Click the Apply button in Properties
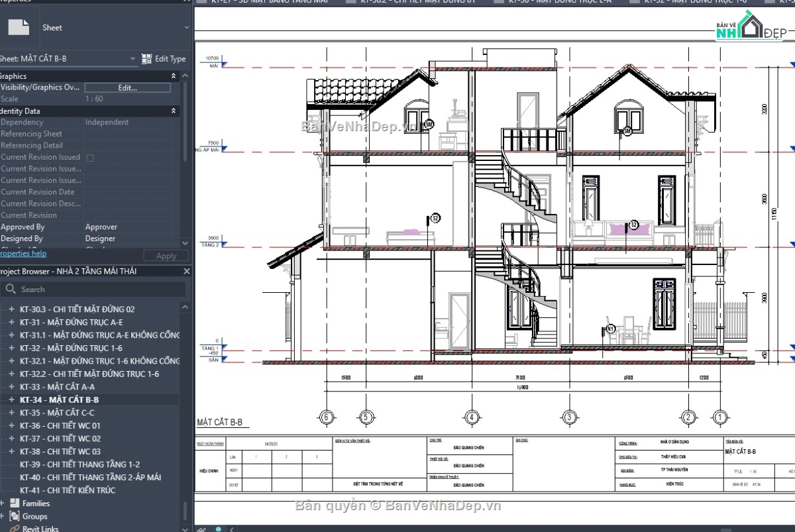 (x=166, y=256)
